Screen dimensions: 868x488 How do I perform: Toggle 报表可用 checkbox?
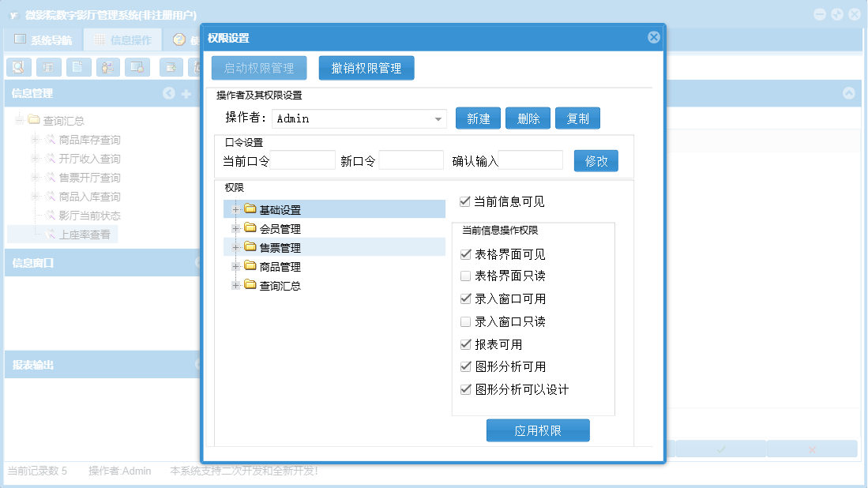click(465, 344)
